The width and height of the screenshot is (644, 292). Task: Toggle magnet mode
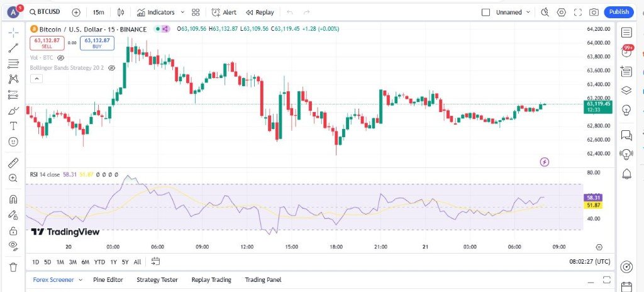point(14,199)
